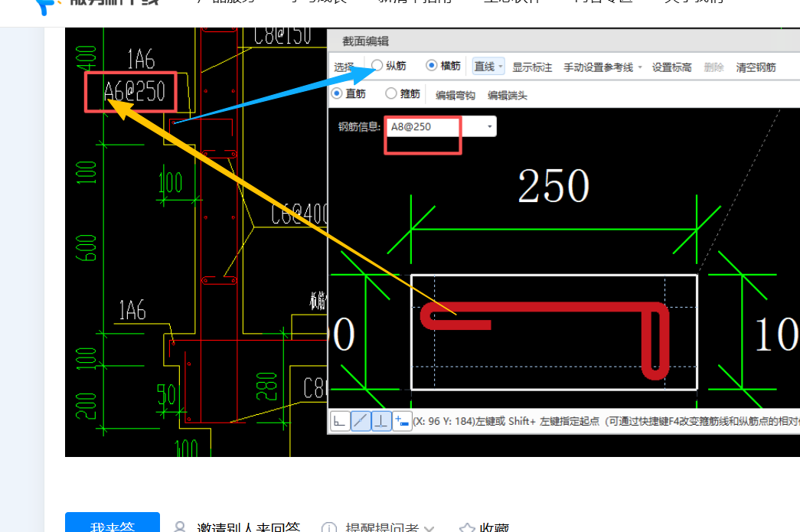Click 编辑端头 button
The image size is (800, 532).
click(x=507, y=96)
